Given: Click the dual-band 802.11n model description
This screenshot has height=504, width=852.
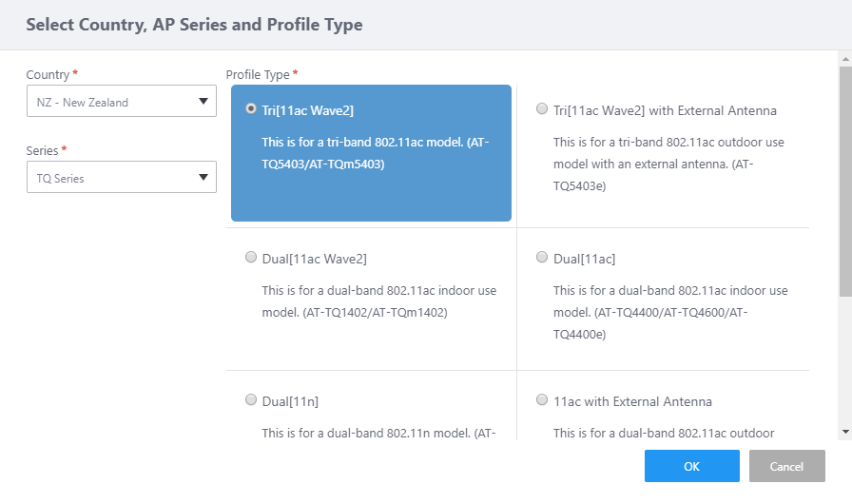Looking at the screenshot, I should click(x=378, y=433).
